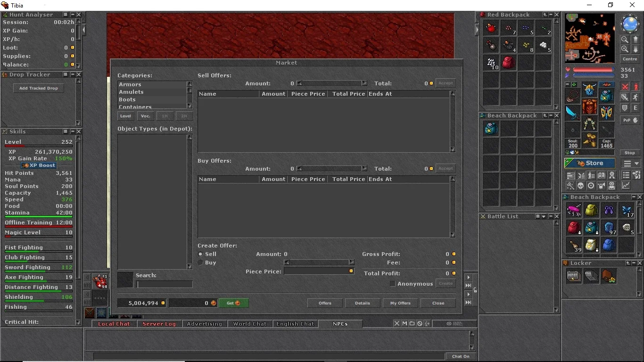644x362 pixels.
Task: Switch to the Server Log tab
Action: (x=159, y=324)
